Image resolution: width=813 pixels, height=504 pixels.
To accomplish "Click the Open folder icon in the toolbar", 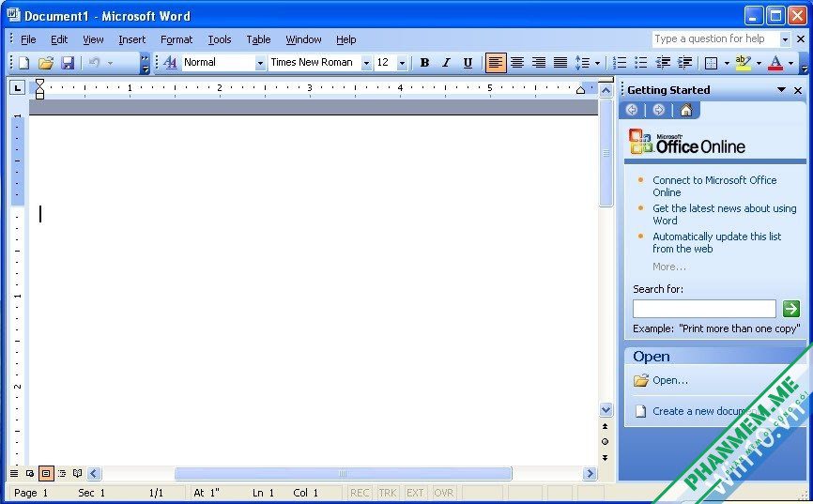I will tap(46, 63).
